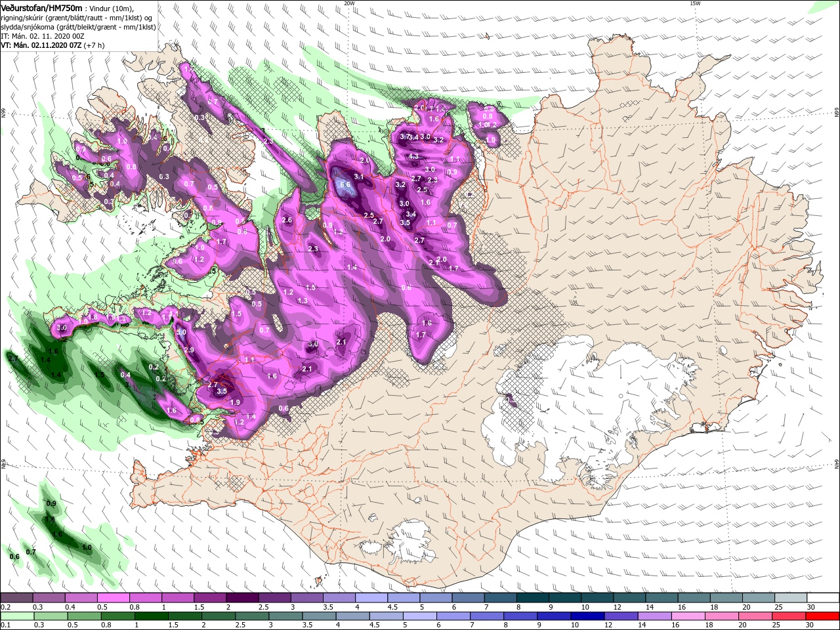
Task: Click the 'Vindur (10m)' header text
Action: (x=111, y=8)
